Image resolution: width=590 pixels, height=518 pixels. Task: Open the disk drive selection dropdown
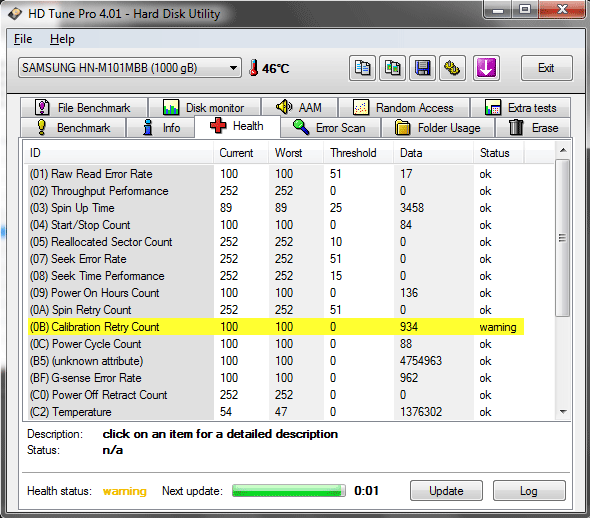129,68
